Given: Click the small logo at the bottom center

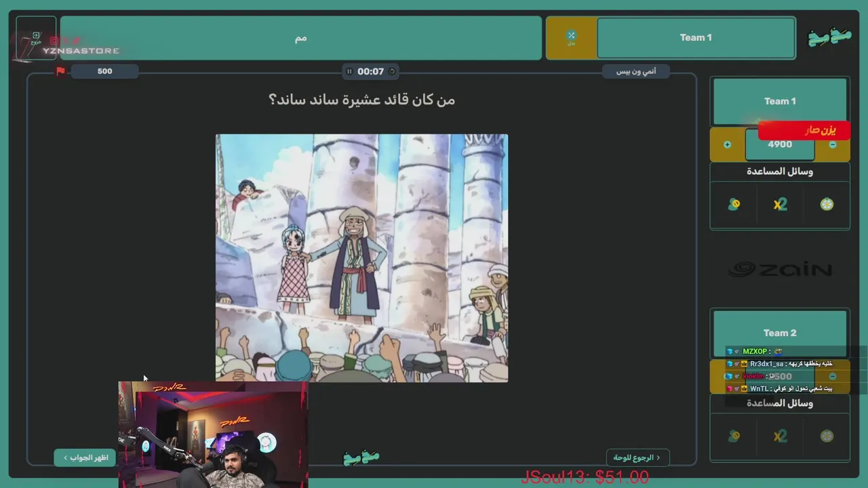Looking at the screenshot, I should 361,458.
